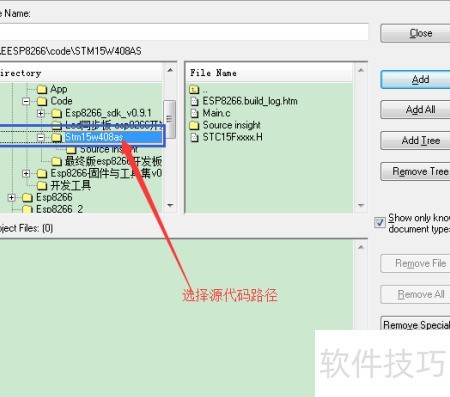The width and height of the screenshot is (450, 397).
Task: Select the 最终版esp8266开发板 folder
Action: (x=107, y=161)
